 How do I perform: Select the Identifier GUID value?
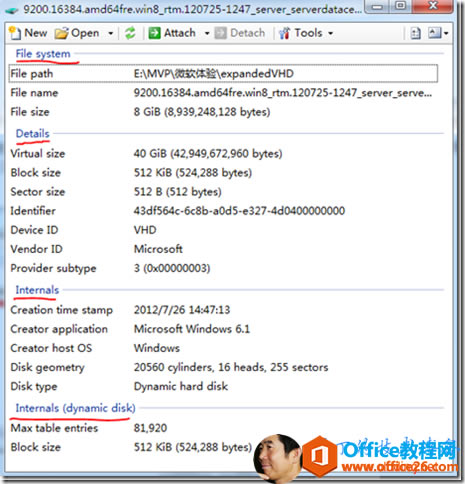click(x=239, y=211)
